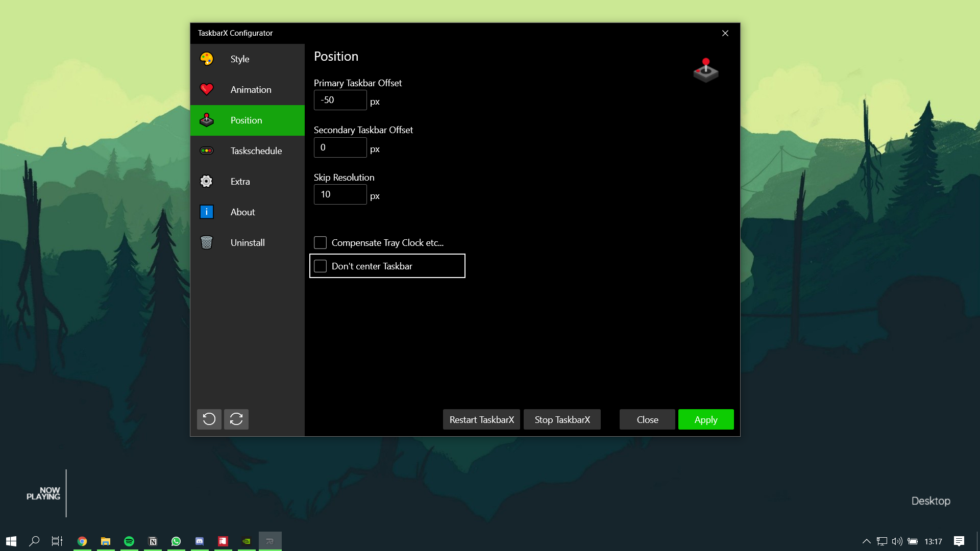Enable Compensate Tray Clock option
Screen dimensions: 980x551
(320, 242)
